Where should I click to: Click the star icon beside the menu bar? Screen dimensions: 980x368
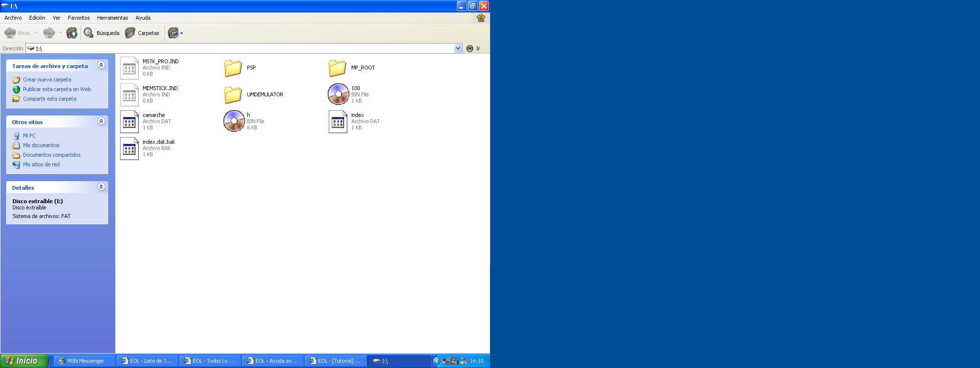tap(481, 18)
